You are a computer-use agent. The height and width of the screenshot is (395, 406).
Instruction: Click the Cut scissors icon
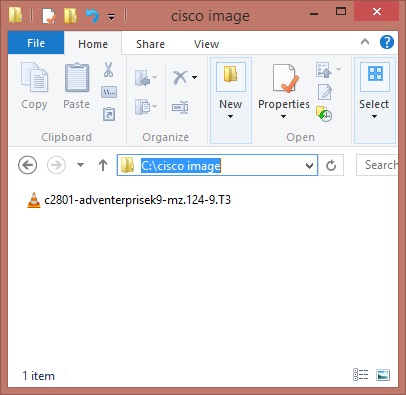pos(108,70)
